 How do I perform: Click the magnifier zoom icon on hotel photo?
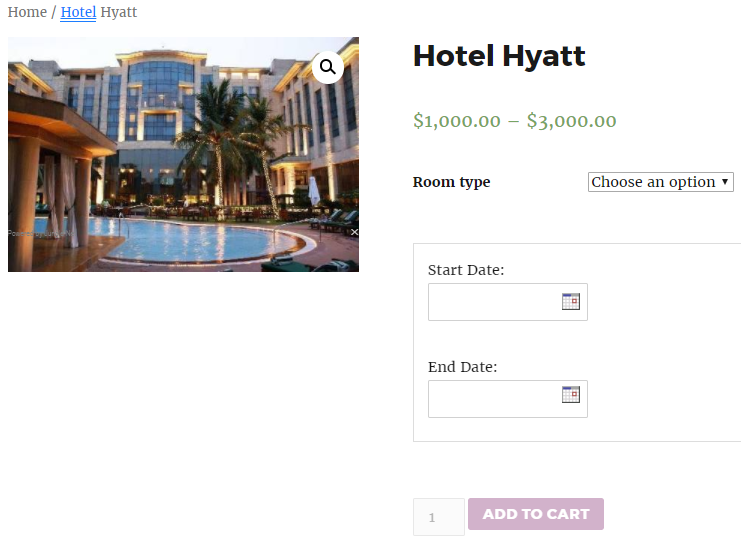click(x=327, y=68)
